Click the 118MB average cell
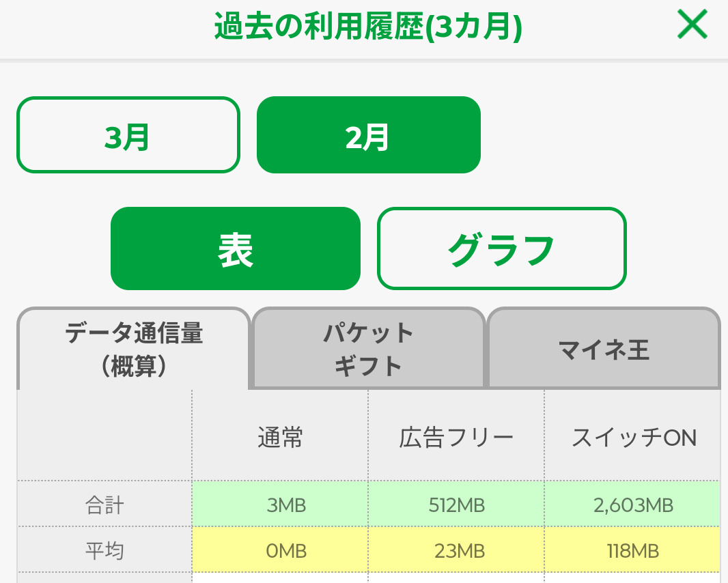Image resolution: width=728 pixels, height=583 pixels. (x=633, y=550)
